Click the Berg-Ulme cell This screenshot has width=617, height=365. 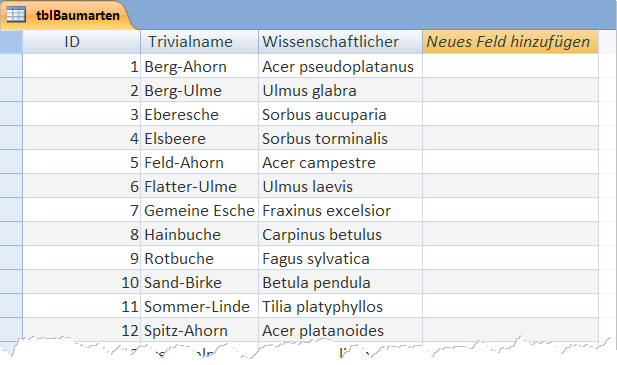[199, 90]
